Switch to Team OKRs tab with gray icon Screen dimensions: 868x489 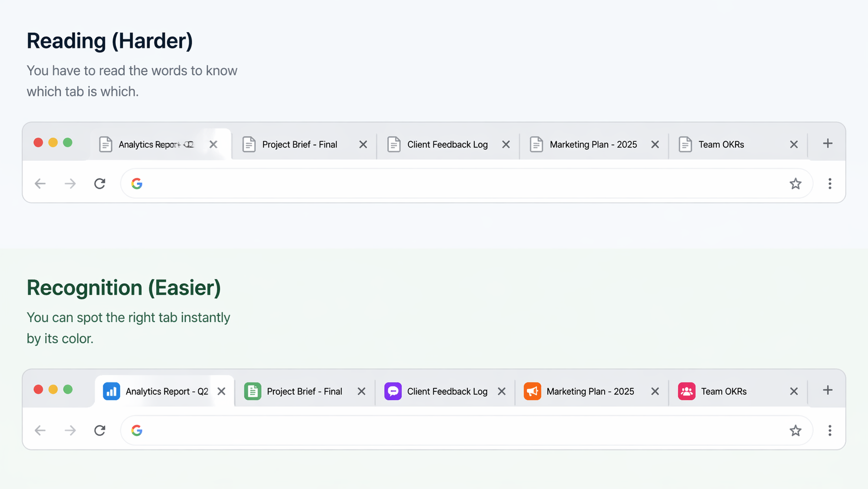pyautogui.click(x=738, y=144)
